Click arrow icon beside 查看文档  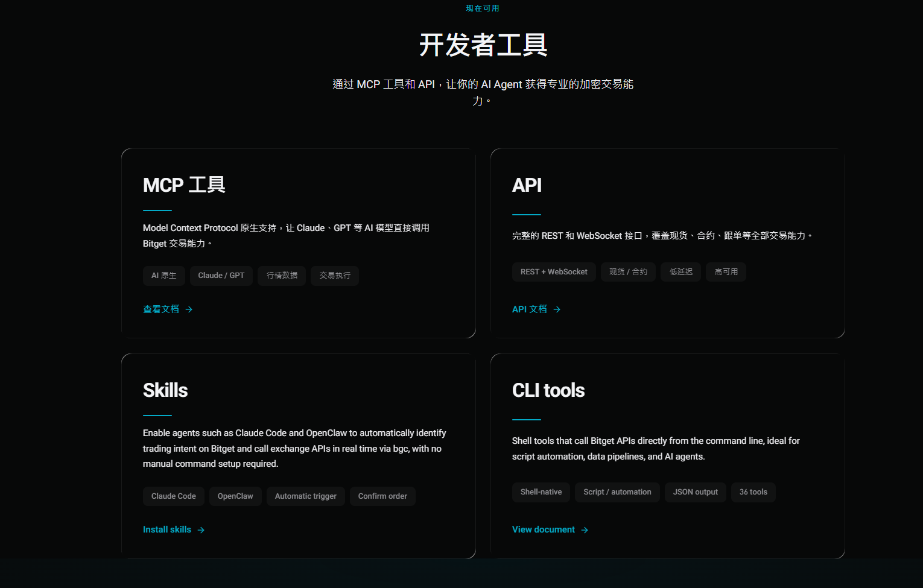click(189, 309)
